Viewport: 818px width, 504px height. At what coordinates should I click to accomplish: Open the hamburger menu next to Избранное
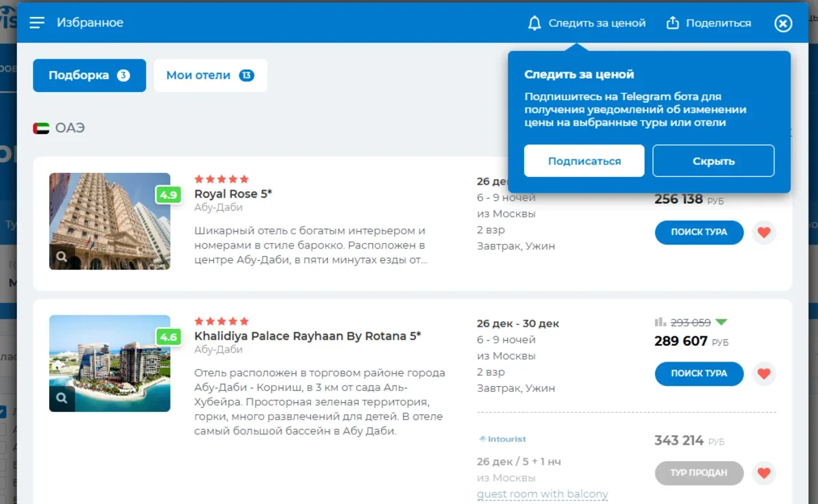click(x=37, y=23)
